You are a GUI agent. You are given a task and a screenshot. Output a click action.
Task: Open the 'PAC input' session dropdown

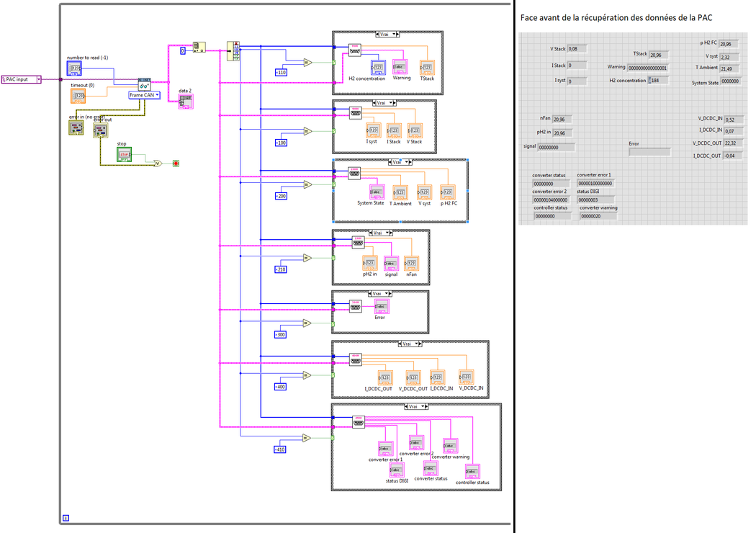(21, 79)
